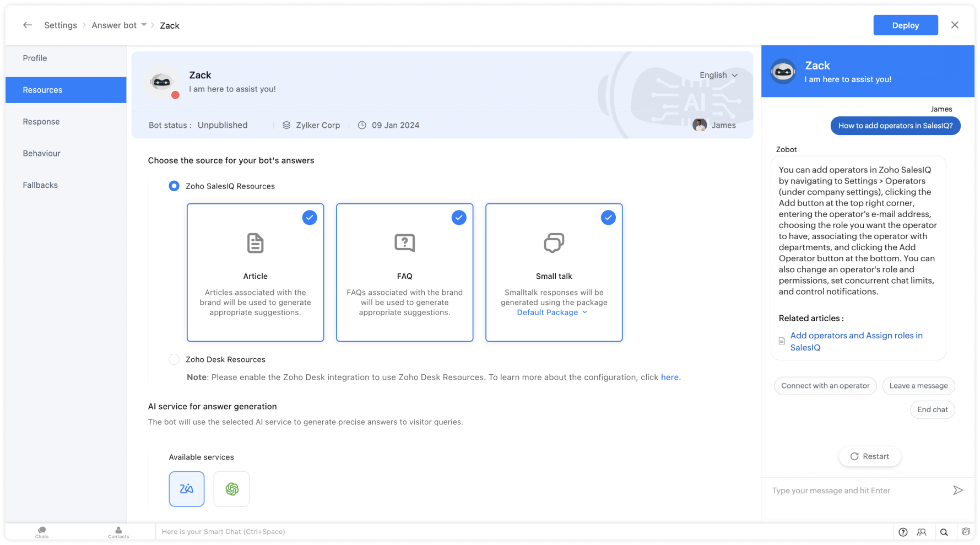Image resolution: width=980 pixels, height=545 pixels.
Task: Open the English language dropdown
Action: (x=718, y=75)
